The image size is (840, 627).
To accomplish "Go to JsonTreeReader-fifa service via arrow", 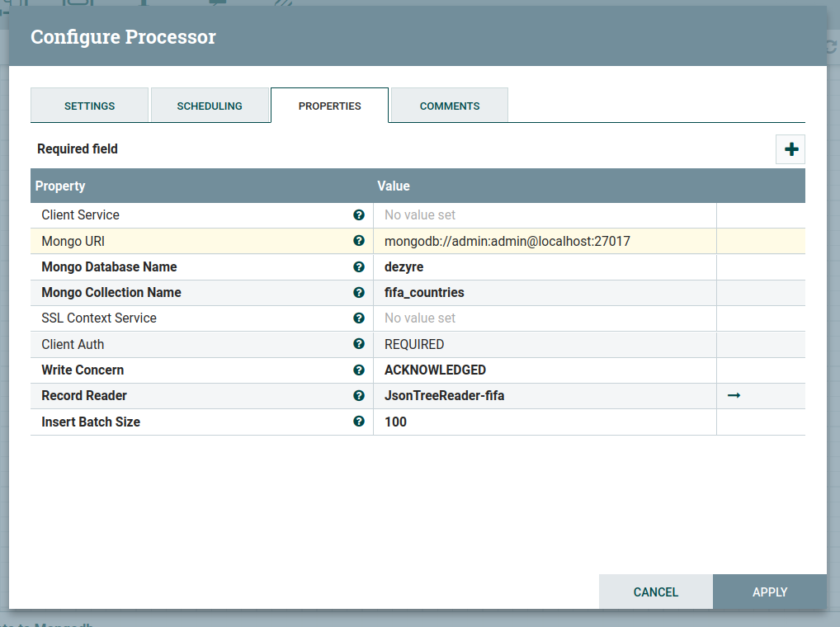I will [734, 396].
